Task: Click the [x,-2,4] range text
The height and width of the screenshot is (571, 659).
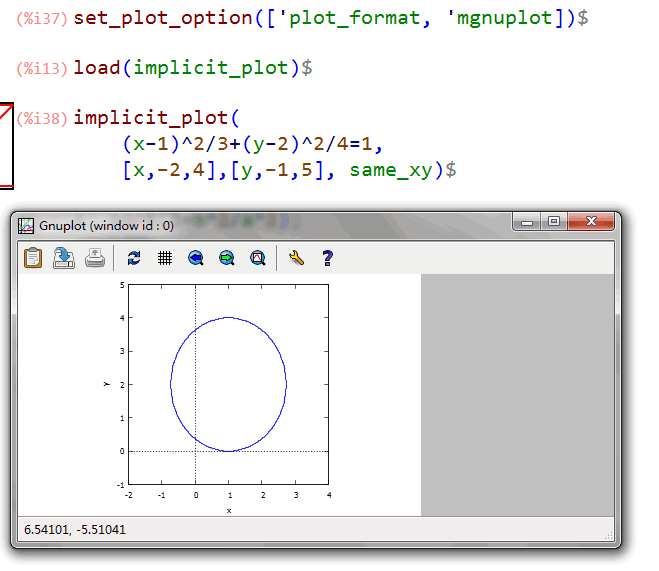Action: (x=169, y=170)
